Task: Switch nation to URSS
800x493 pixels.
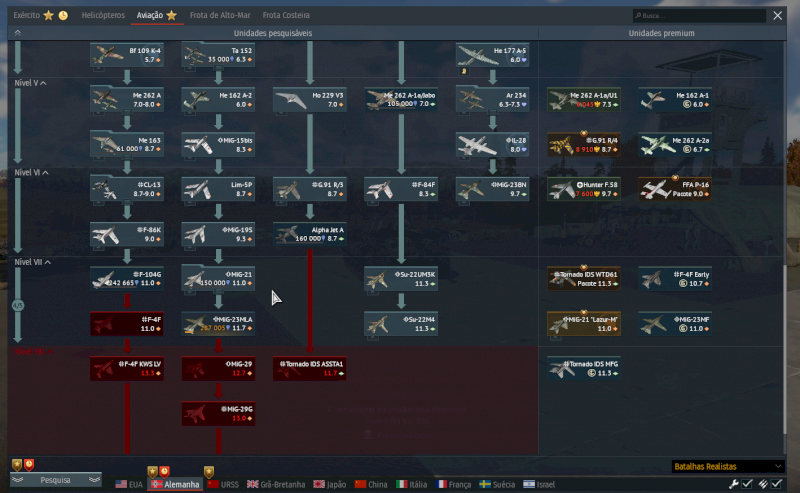Action: (x=221, y=484)
